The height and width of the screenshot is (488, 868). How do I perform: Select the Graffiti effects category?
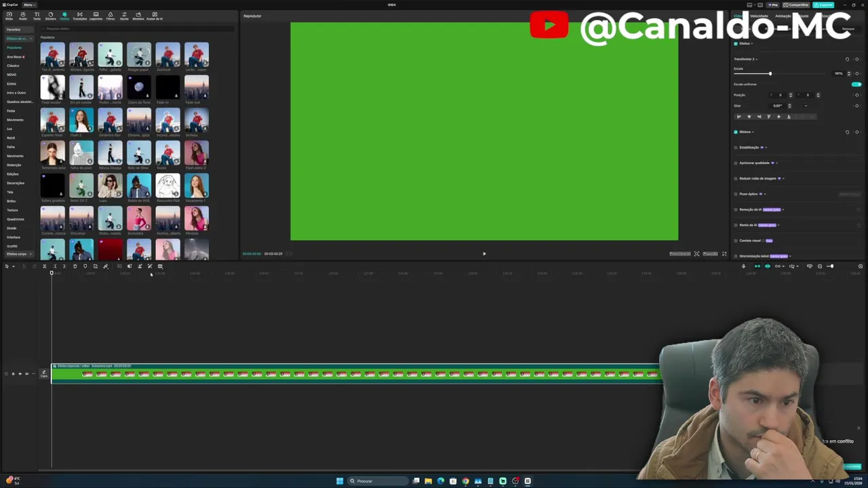tap(12, 246)
